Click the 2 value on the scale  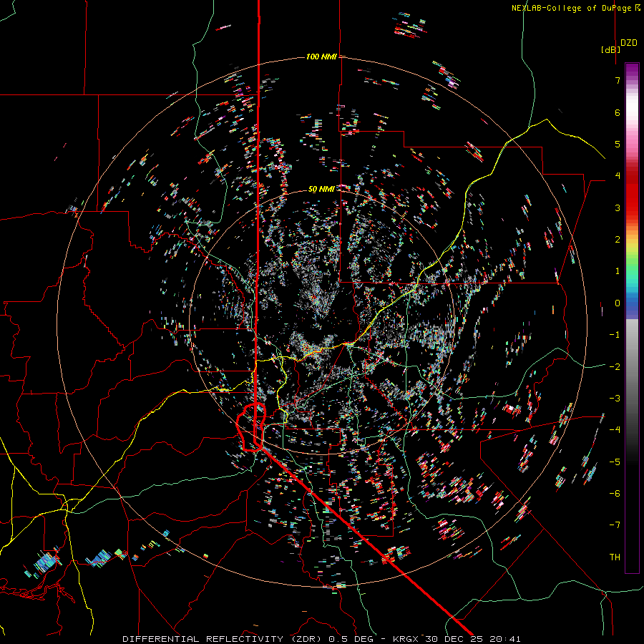(618, 240)
